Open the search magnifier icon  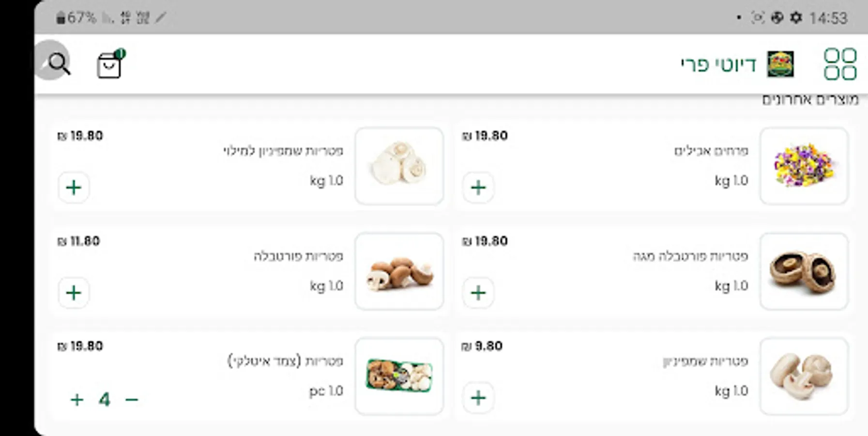pos(59,63)
